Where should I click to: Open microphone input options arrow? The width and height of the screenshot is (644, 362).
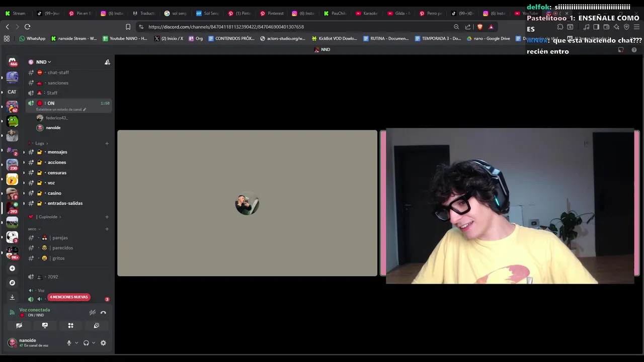(x=76, y=343)
